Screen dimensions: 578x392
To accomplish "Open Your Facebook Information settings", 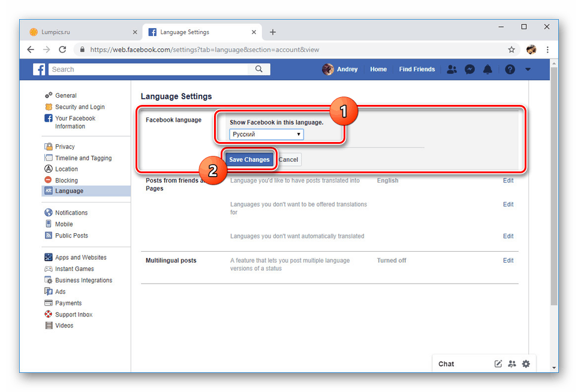I will pos(75,122).
